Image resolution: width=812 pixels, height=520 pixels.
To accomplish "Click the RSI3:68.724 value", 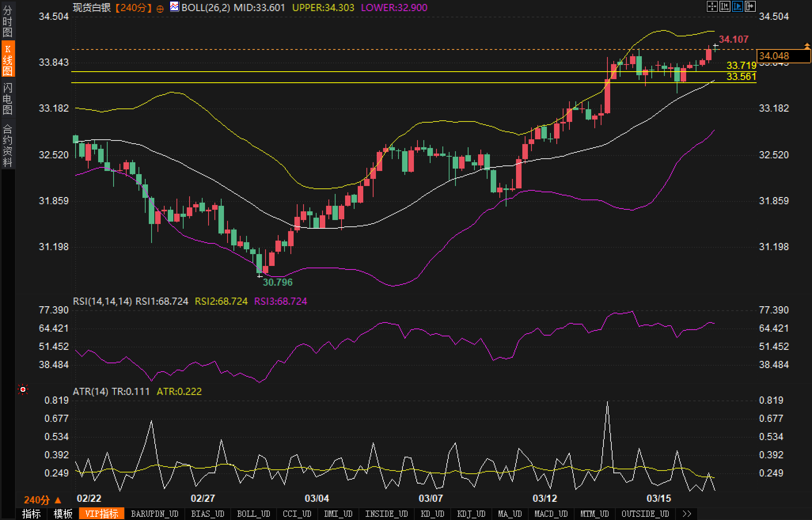I will click(x=281, y=301).
